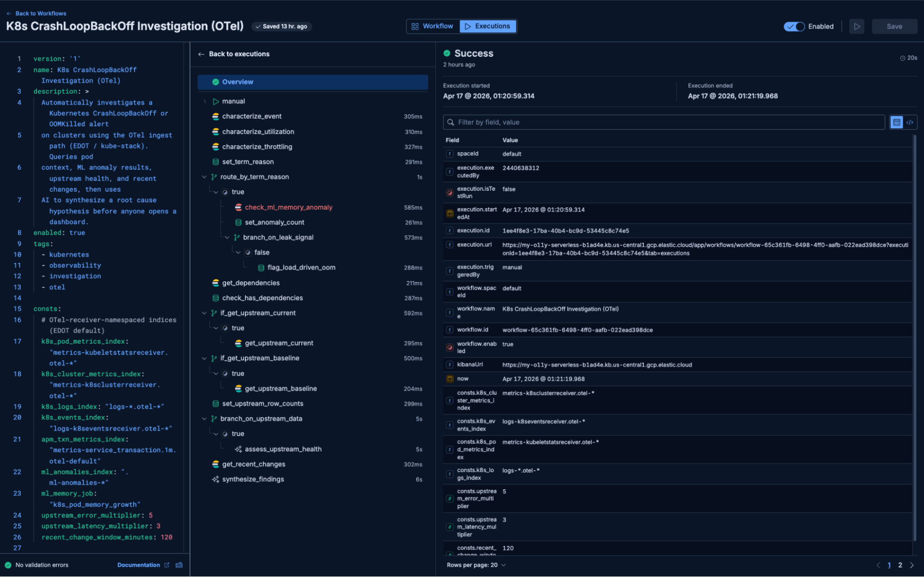Click the Elasticsearch icon beside characterize_event
This screenshot has width=924, height=577.
coord(216,116)
